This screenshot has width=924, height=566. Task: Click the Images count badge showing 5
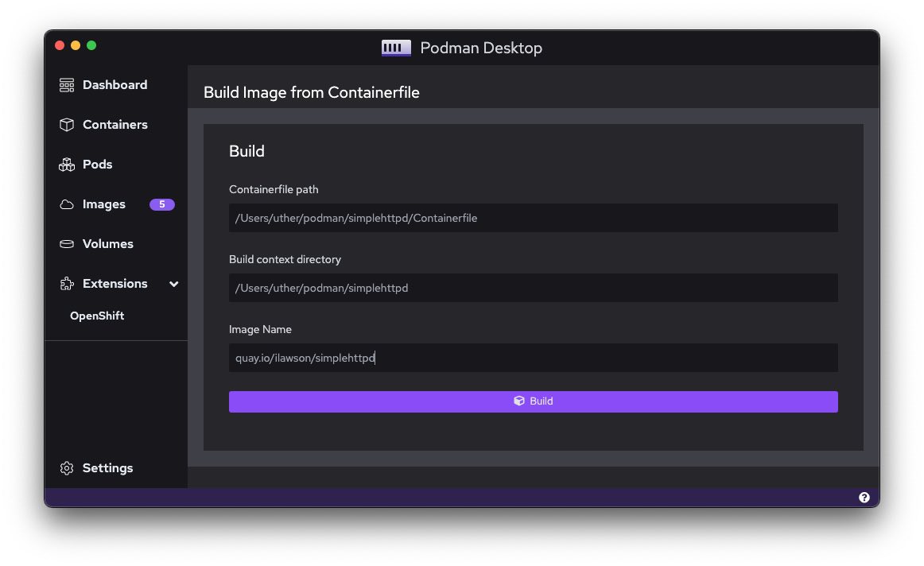[x=161, y=204]
